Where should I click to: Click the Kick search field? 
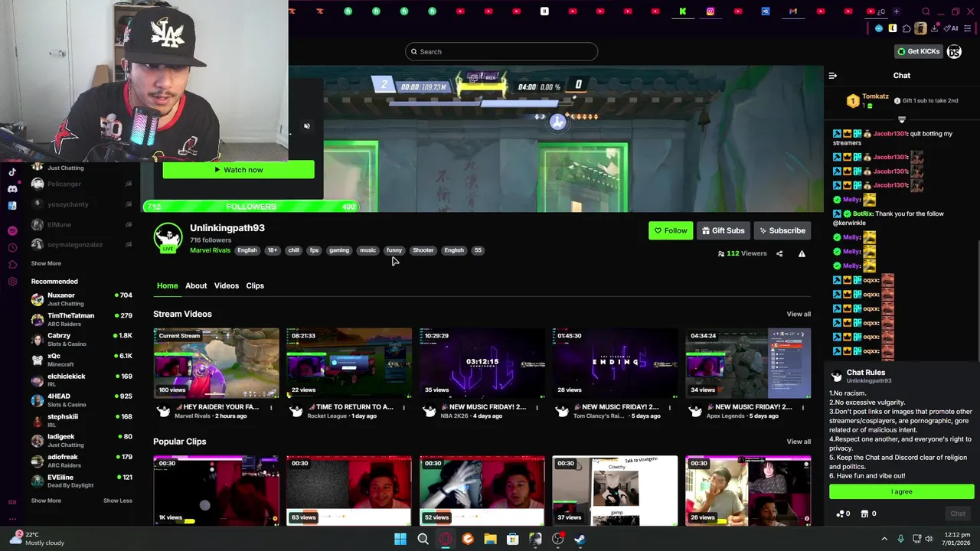pyautogui.click(x=501, y=51)
